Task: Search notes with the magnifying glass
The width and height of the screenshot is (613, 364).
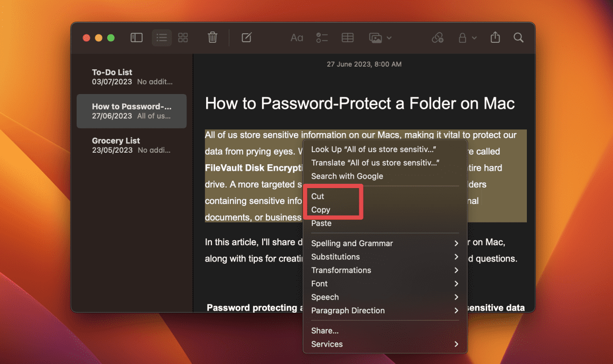Action: pyautogui.click(x=518, y=38)
